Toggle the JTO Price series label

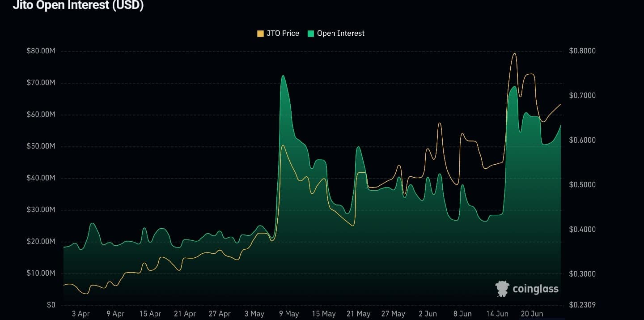(x=283, y=34)
